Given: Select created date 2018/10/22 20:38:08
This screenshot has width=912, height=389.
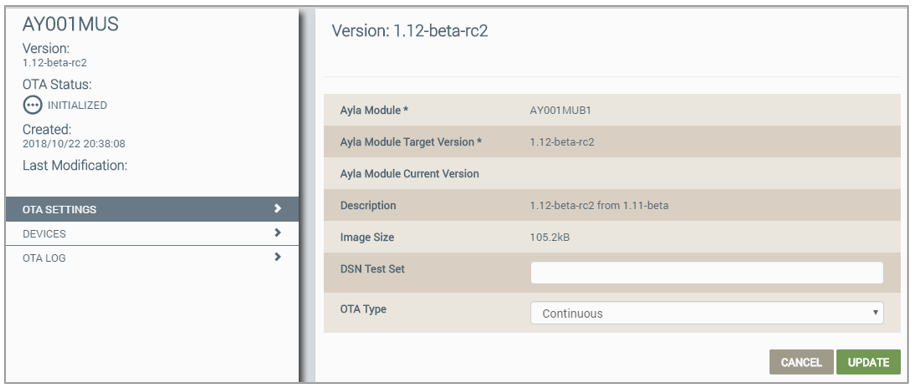Looking at the screenshot, I should 74,144.
